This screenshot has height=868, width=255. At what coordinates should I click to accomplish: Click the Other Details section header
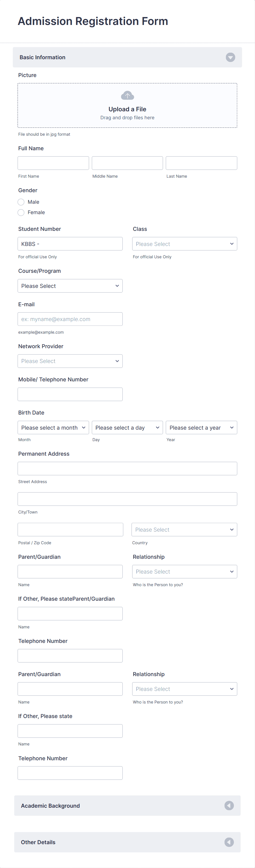tap(127, 842)
